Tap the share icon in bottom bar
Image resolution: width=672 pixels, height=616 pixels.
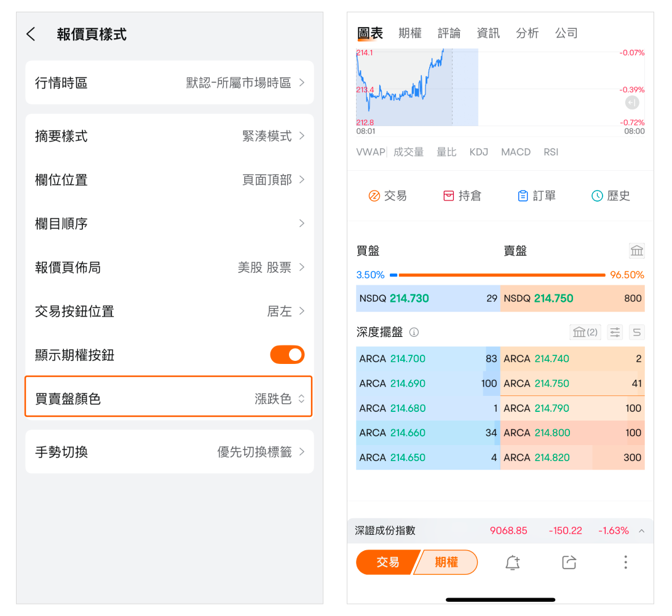point(569,562)
